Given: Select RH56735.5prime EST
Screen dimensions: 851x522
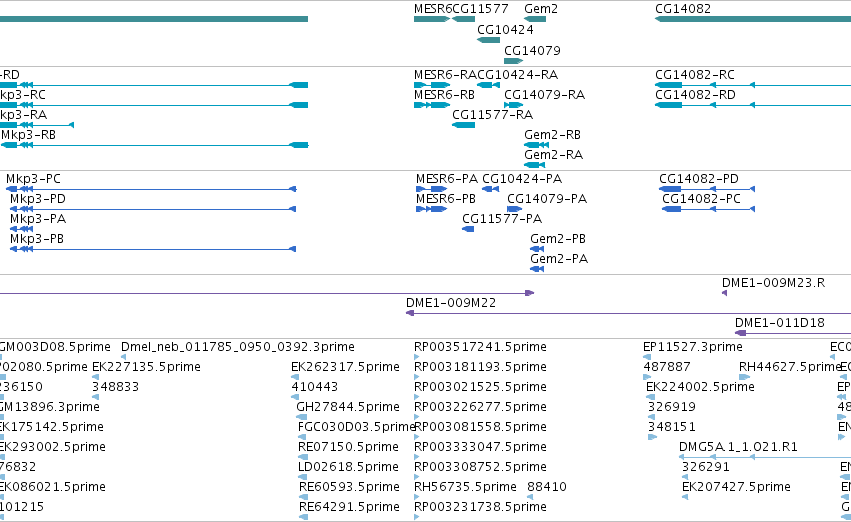Looking at the screenshot, I should (x=417, y=498).
